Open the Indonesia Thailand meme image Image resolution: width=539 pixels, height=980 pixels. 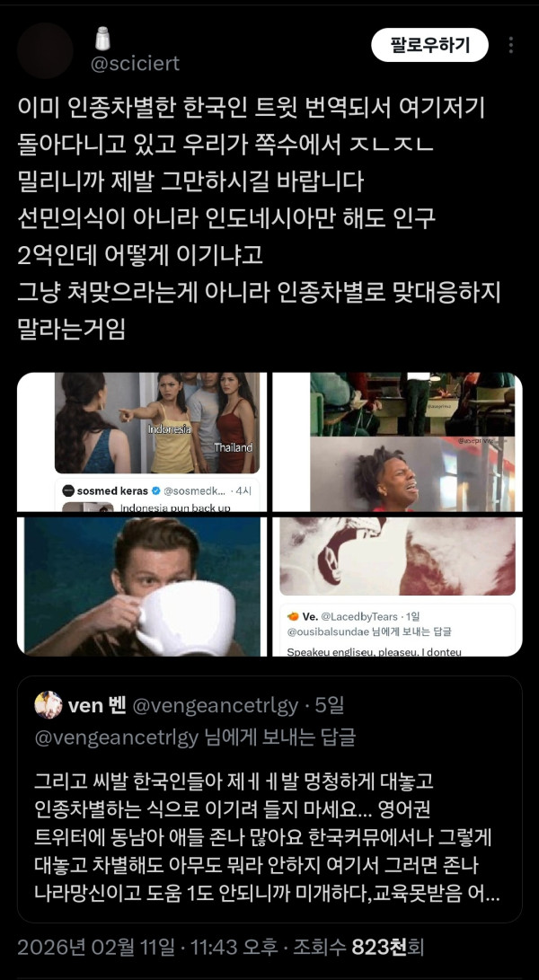[x=142, y=442]
